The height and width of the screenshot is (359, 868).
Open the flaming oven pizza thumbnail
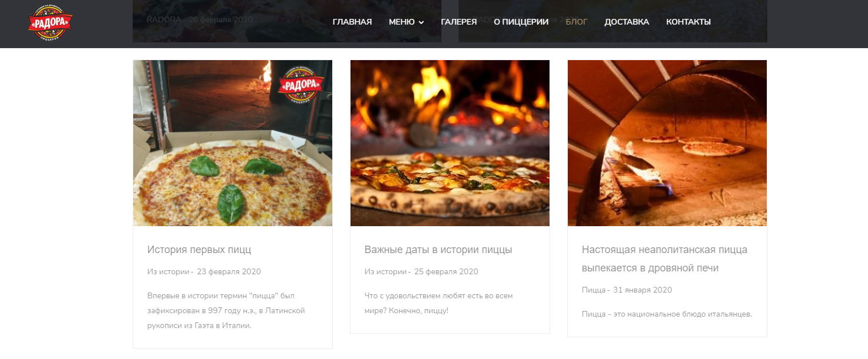(450, 143)
